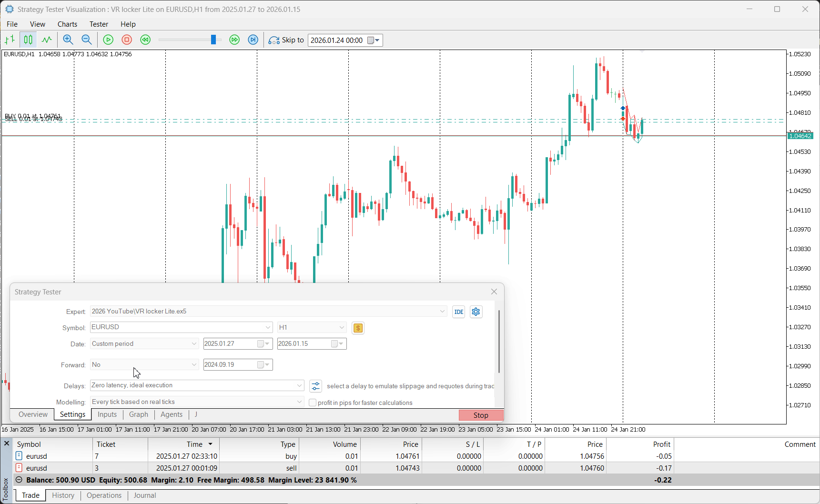Click the Skip to date field
Image resolution: width=820 pixels, height=504 pixels.
point(337,40)
